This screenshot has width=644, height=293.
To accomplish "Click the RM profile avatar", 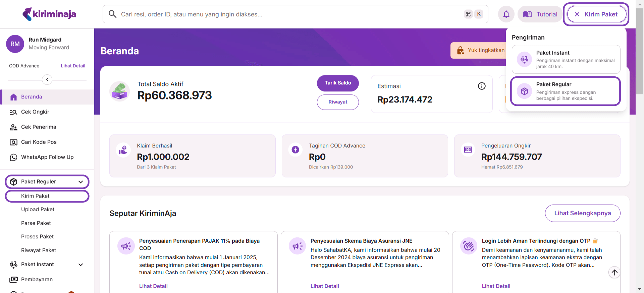I will (15, 44).
